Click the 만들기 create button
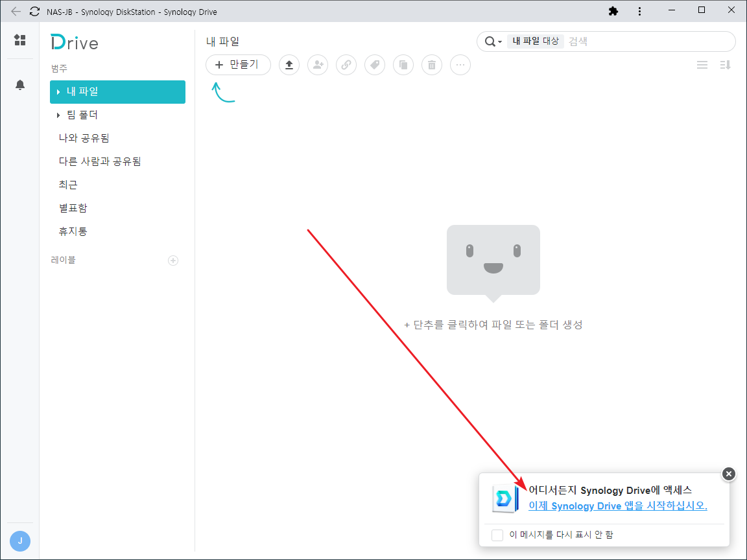This screenshot has width=747, height=560. pyautogui.click(x=238, y=65)
